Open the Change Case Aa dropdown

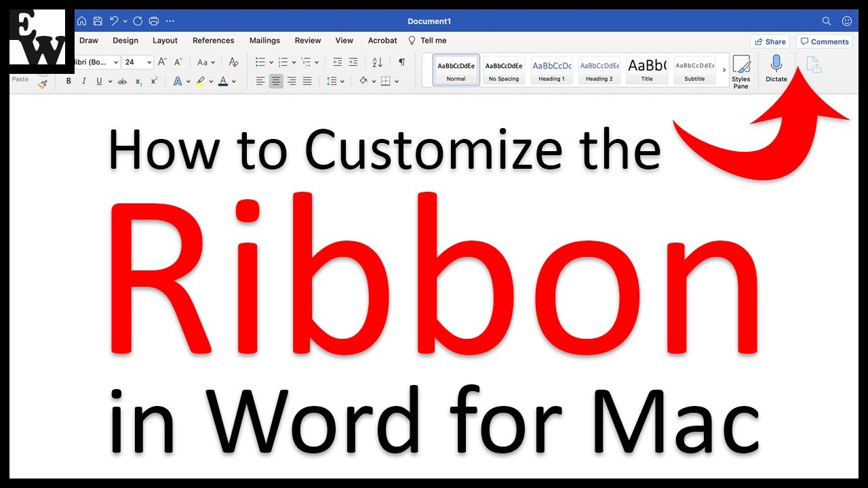(x=205, y=62)
